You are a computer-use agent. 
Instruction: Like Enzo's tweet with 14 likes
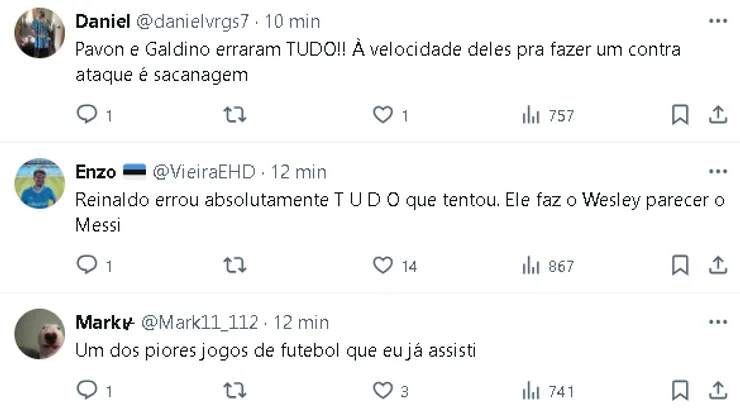382,265
